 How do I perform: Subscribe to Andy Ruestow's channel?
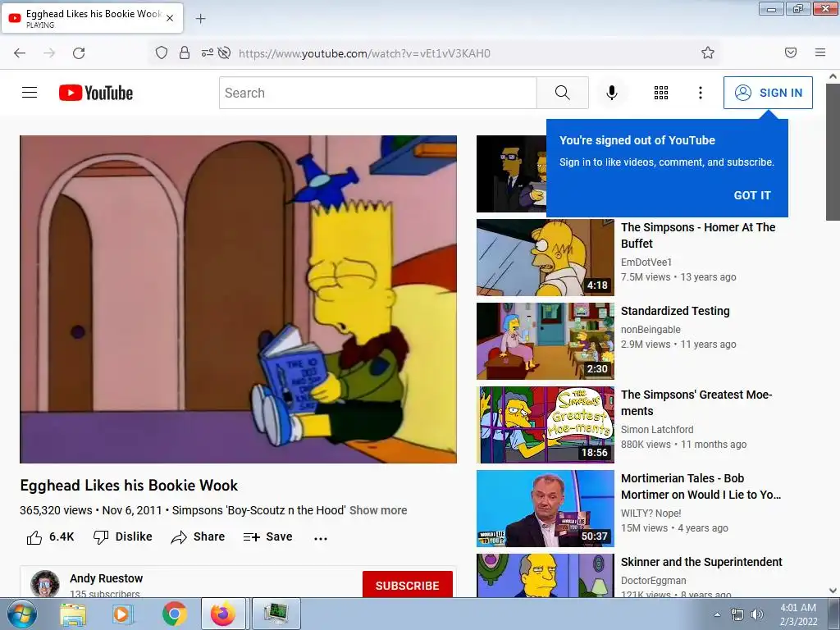tap(407, 584)
